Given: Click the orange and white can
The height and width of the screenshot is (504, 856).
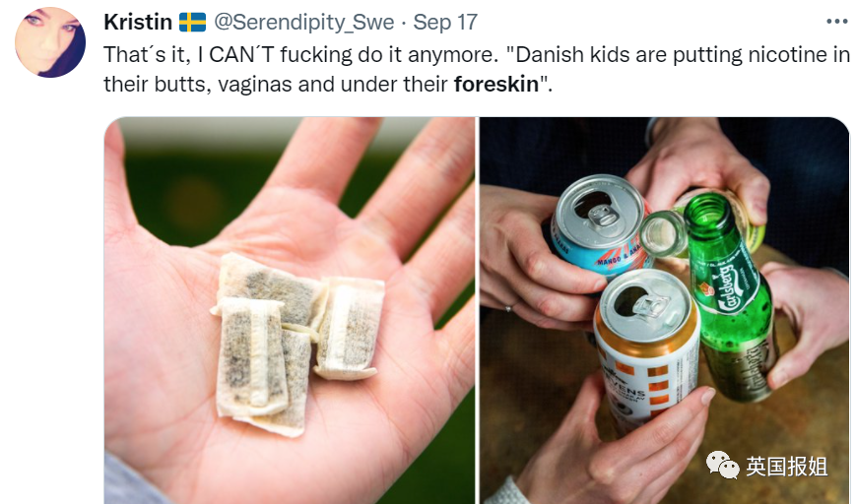Looking at the screenshot, I should 646,349.
